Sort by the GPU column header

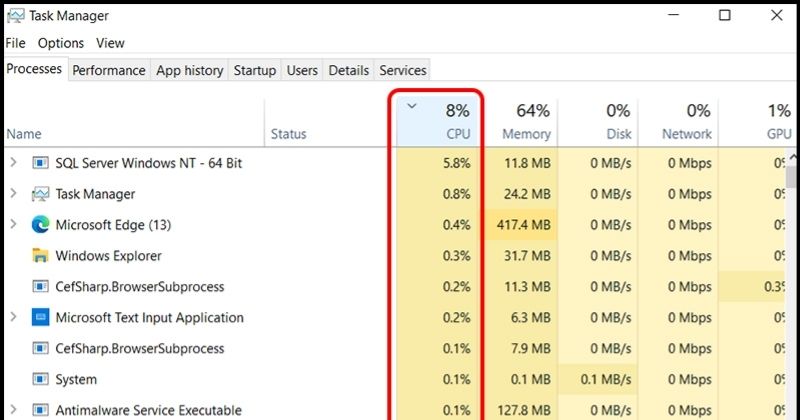tap(757, 122)
